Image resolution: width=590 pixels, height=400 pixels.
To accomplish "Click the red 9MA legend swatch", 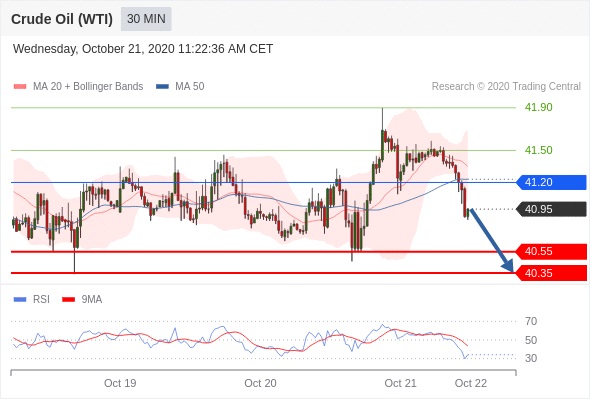I will (68, 300).
